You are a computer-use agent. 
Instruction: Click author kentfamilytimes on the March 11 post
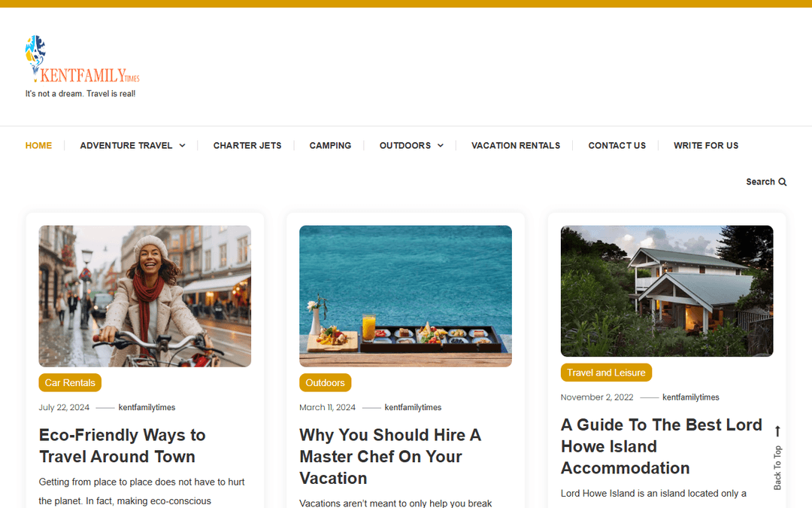pos(413,407)
